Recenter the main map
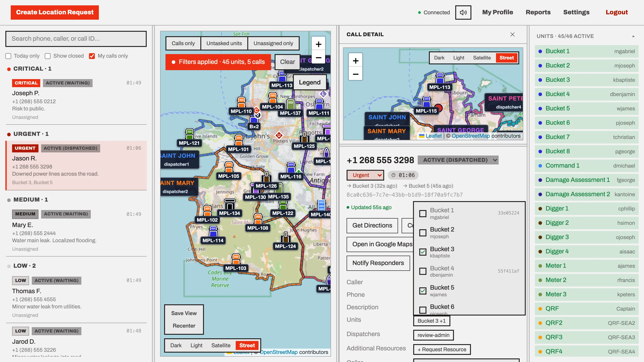Viewport: 644px width, 362px height. [184, 326]
